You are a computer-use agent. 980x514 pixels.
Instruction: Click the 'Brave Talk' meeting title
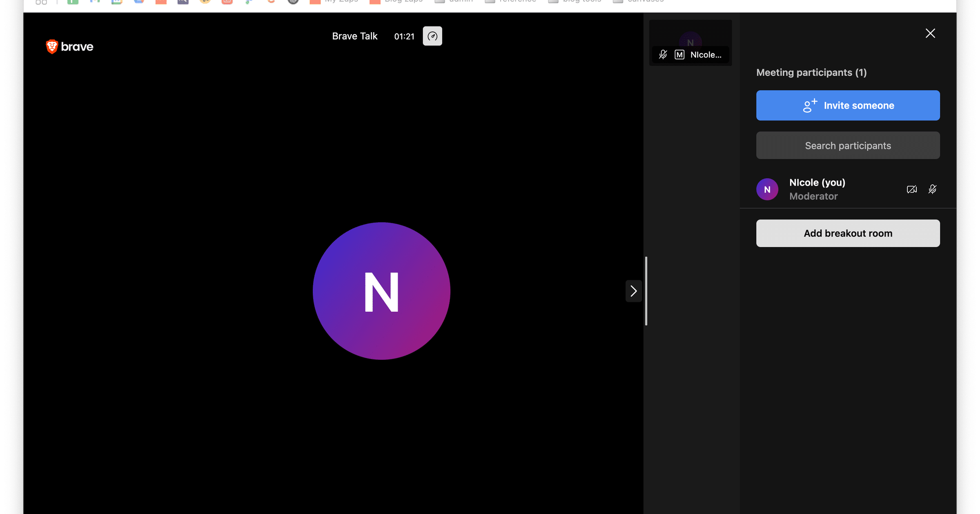click(355, 36)
